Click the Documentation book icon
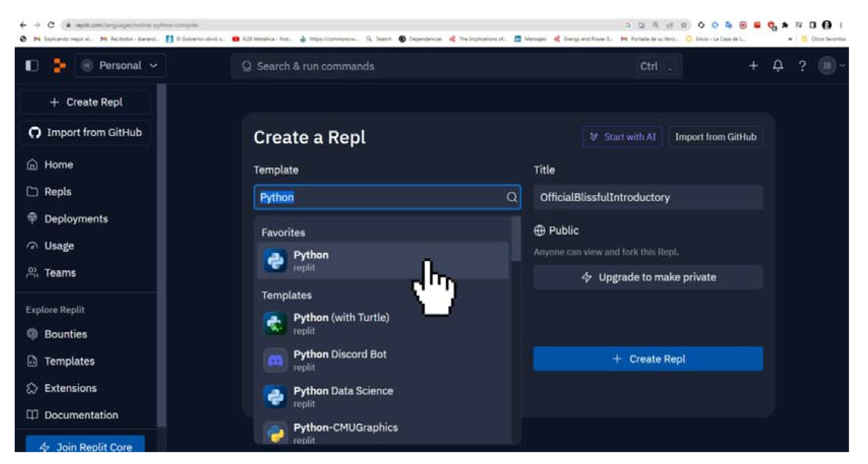This screenshot has height=464, width=868. [x=32, y=415]
